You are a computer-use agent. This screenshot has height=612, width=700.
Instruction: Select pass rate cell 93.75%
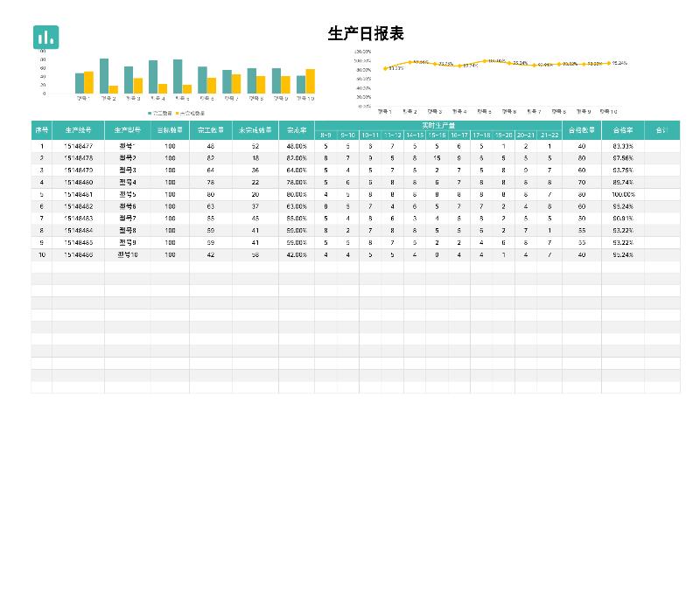(623, 170)
